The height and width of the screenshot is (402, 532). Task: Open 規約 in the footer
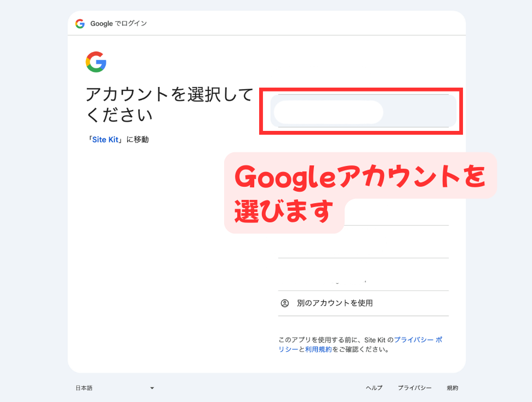pos(453,388)
